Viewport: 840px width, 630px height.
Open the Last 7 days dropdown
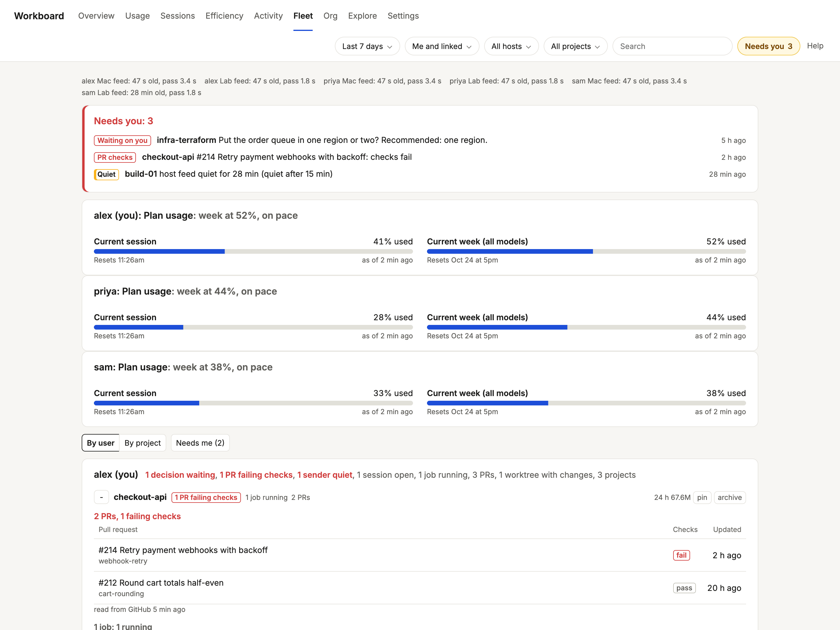point(367,46)
